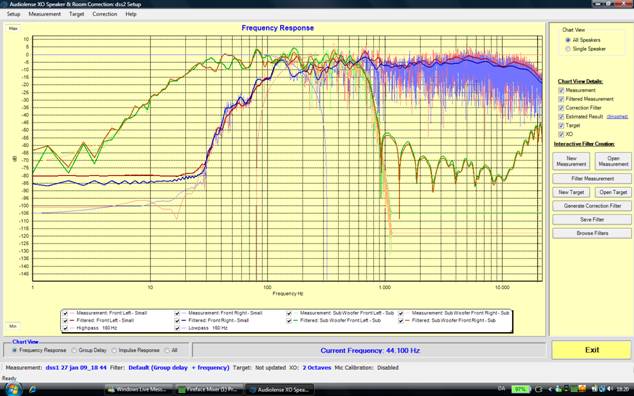
Task: Uncheck the Lowpass 160 Hz legend entry
Action: point(177,328)
